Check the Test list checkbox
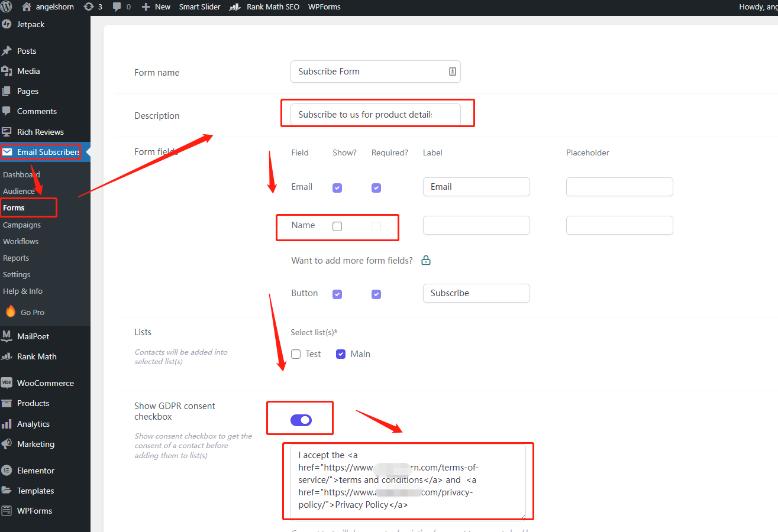 (x=296, y=354)
